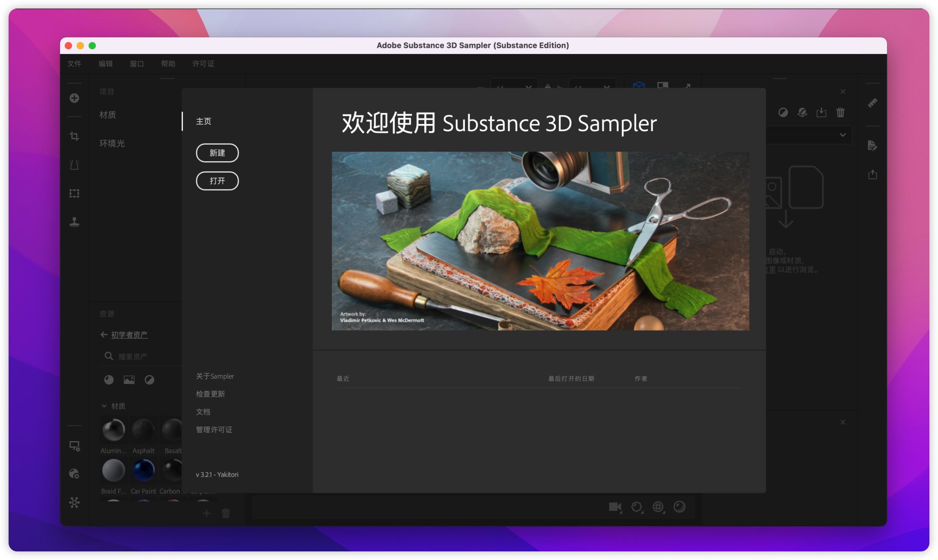This screenshot has height=560, width=938.
Task: Collapse the 材质 assets group chevron
Action: pyautogui.click(x=104, y=406)
